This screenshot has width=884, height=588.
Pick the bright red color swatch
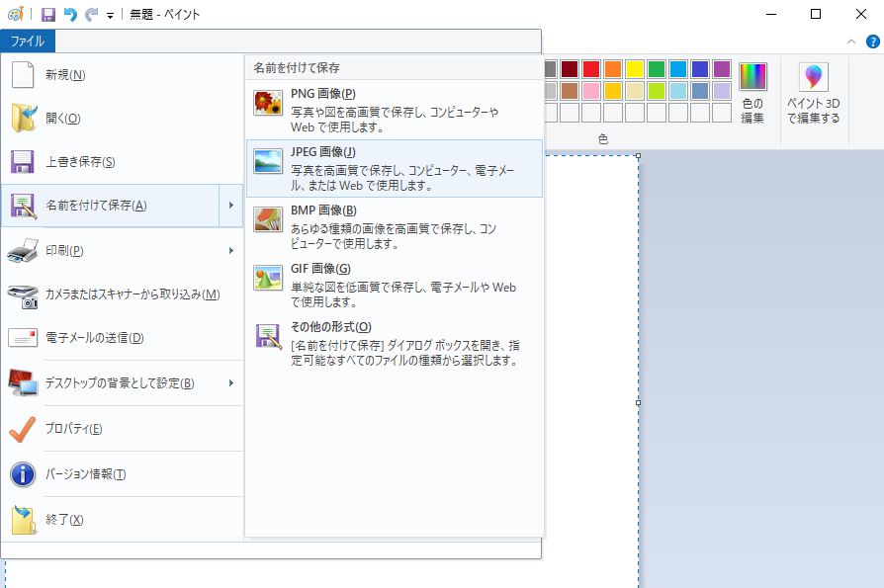591,69
